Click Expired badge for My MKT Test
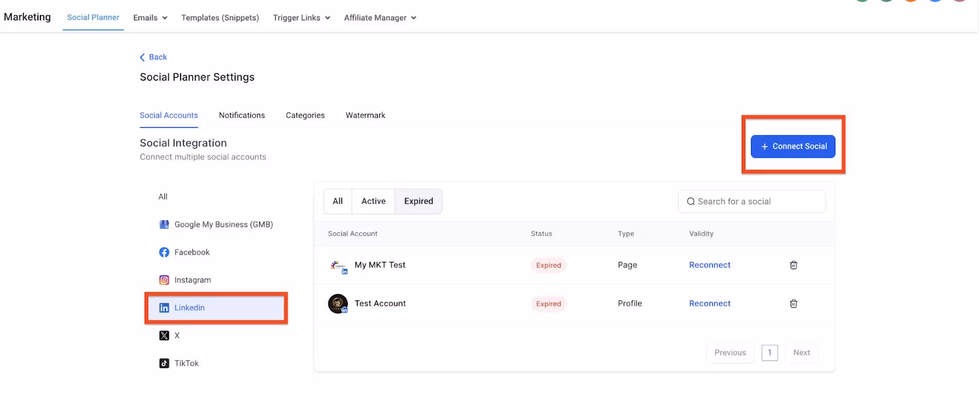Image resolution: width=980 pixels, height=416 pixels. pyautogui.click(x=548, y=265)
